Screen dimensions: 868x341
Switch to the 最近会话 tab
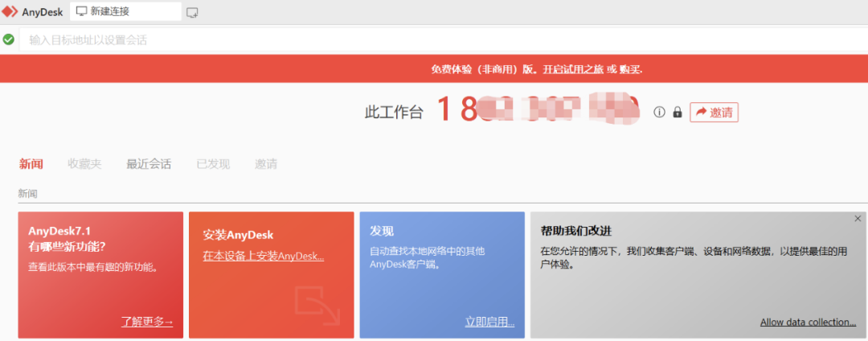point(149,164)
